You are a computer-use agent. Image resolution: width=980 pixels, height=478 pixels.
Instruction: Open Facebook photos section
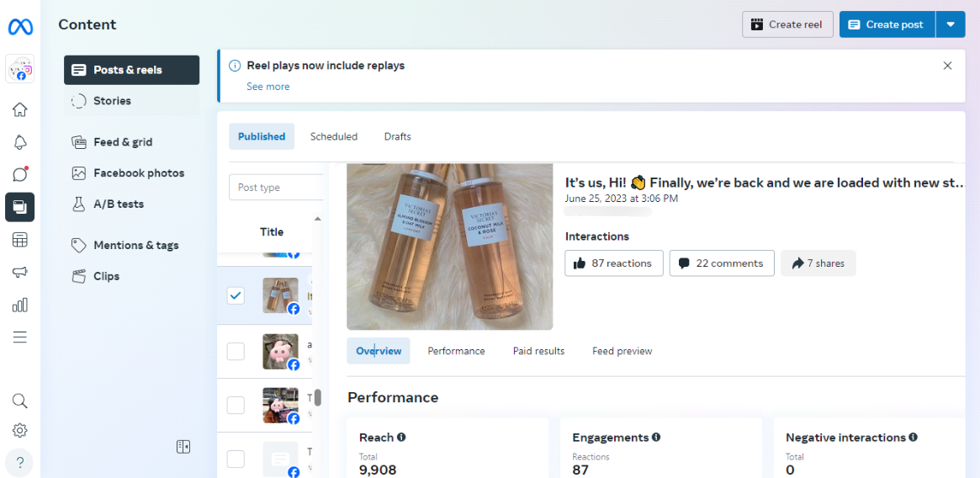pyautogui.click(x=131, y=173)
